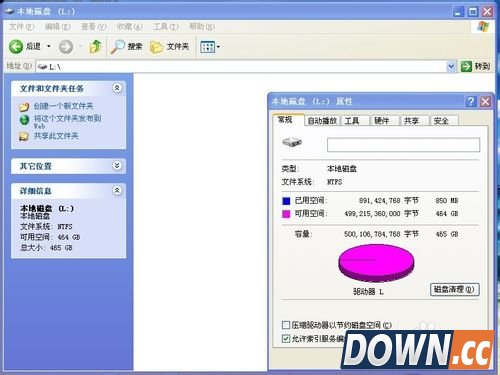
Task: Click 可用空间: 464 GB in Details panel
Action: click(x=50, y=237)
